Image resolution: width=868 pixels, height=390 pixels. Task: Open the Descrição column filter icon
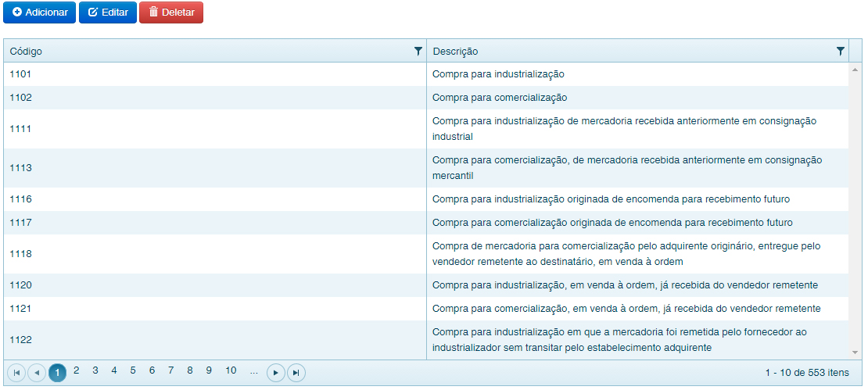click(841, 51)
